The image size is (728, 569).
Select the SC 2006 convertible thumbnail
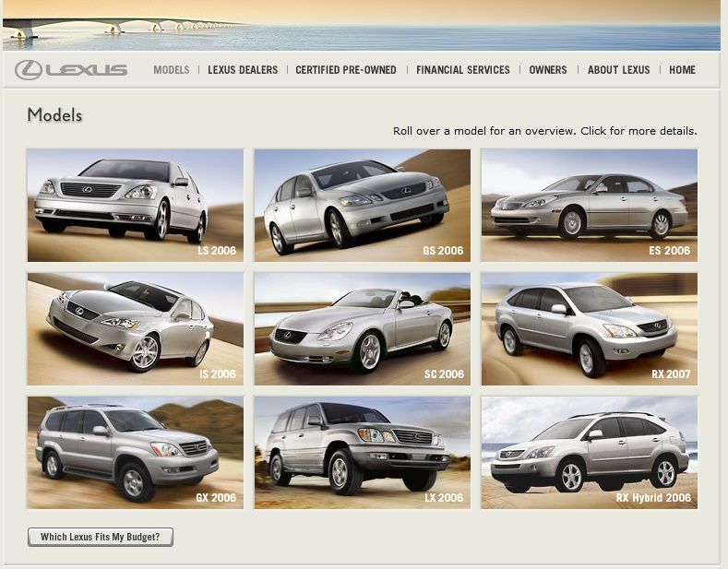coord(362,328)
